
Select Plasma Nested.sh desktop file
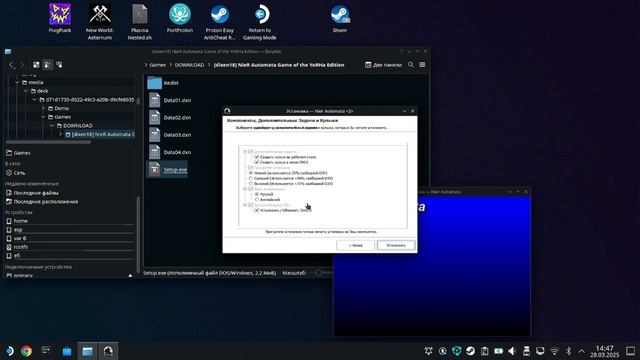[140, 22]
